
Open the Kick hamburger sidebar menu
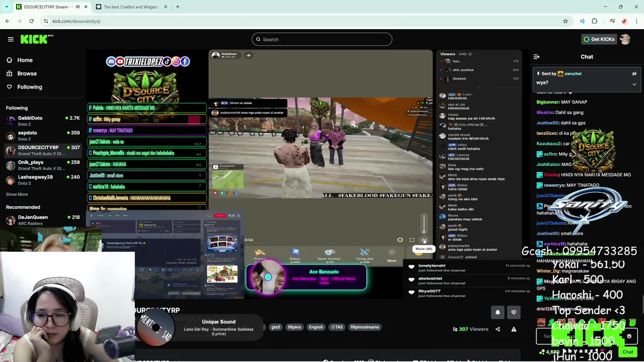click(x=11, y=39)
